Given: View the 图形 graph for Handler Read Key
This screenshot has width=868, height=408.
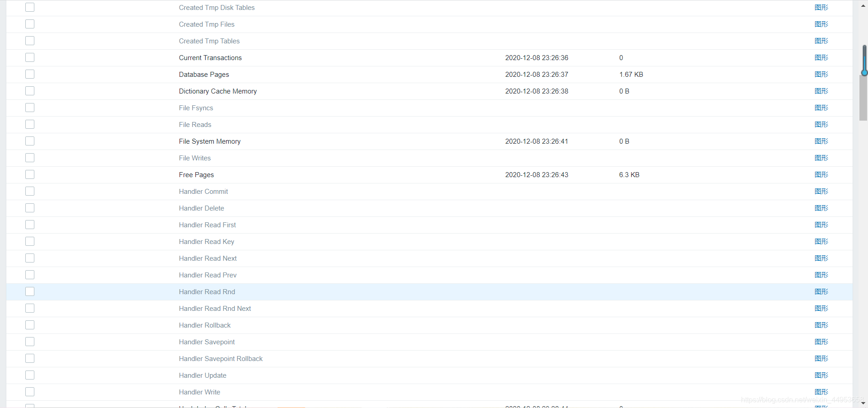Looking at the screenshot, I should [x=821, y=241].
